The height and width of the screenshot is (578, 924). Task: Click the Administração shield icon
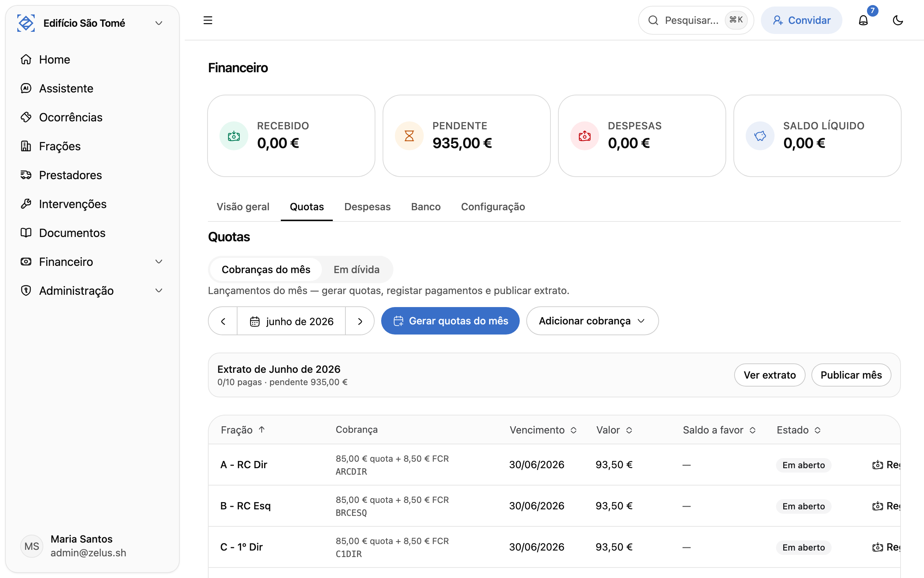coord(26,290)
